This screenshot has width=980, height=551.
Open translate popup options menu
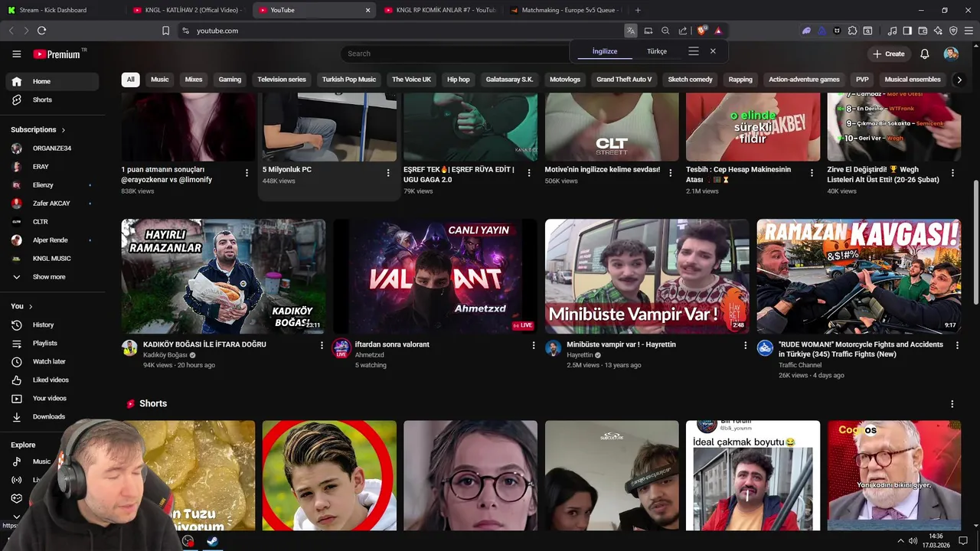click(694, 51)
